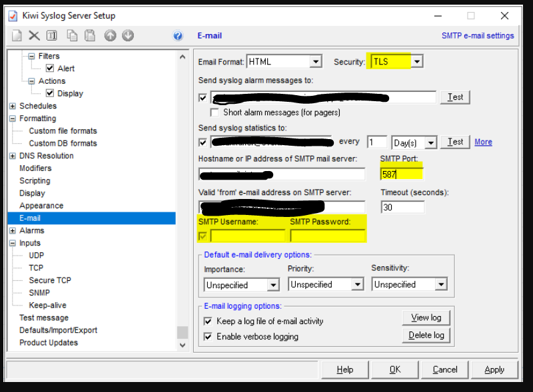Toggle the Alert filter checkbox
The width and height of the screenshot is (533, 392).
pyautogui.click(x=49, y=69)
